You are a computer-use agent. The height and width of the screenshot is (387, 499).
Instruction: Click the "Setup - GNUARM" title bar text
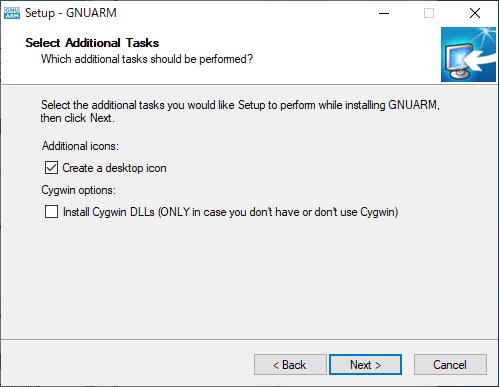71,13
